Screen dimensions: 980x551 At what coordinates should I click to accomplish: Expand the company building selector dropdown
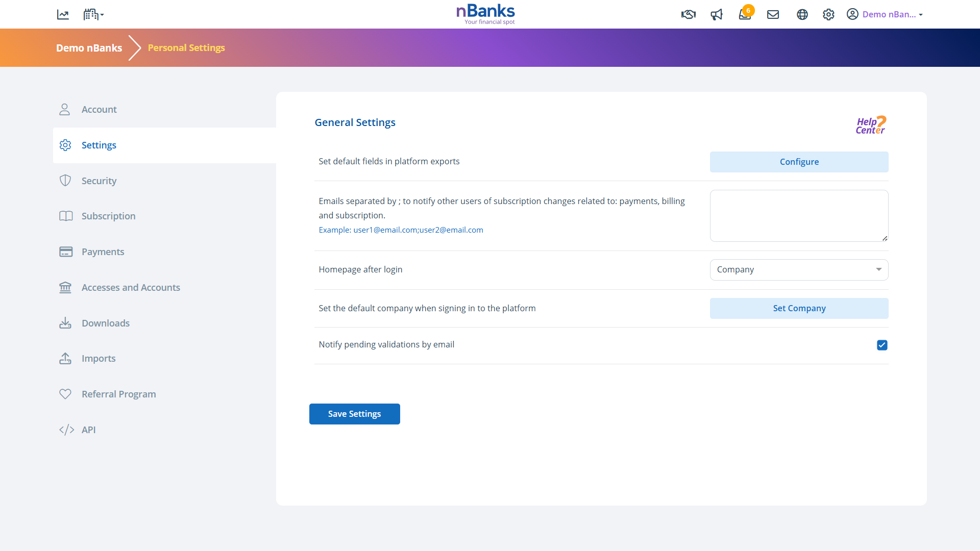point(93,15)
